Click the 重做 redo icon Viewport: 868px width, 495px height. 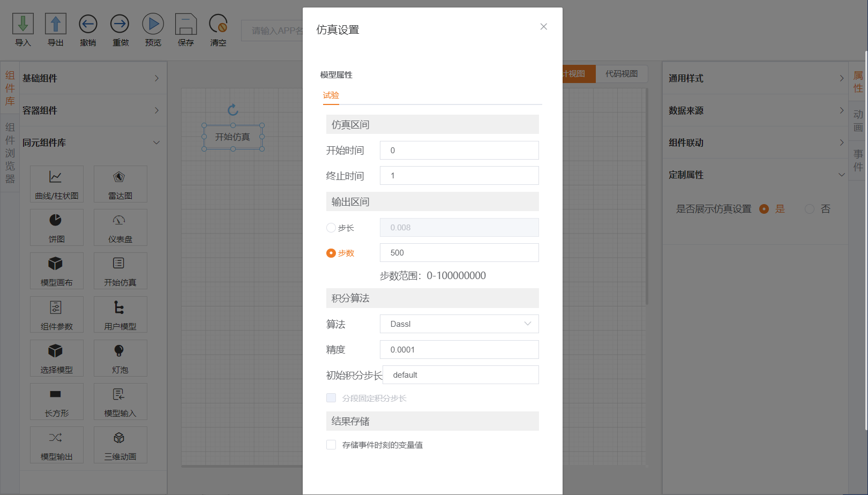coord(120,24)
